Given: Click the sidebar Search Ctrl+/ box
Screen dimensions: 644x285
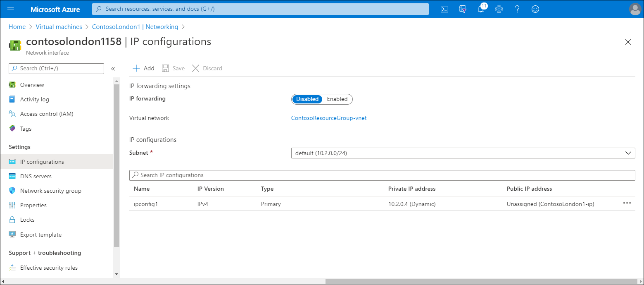Looking at the screenshot, I should (56, 68).
